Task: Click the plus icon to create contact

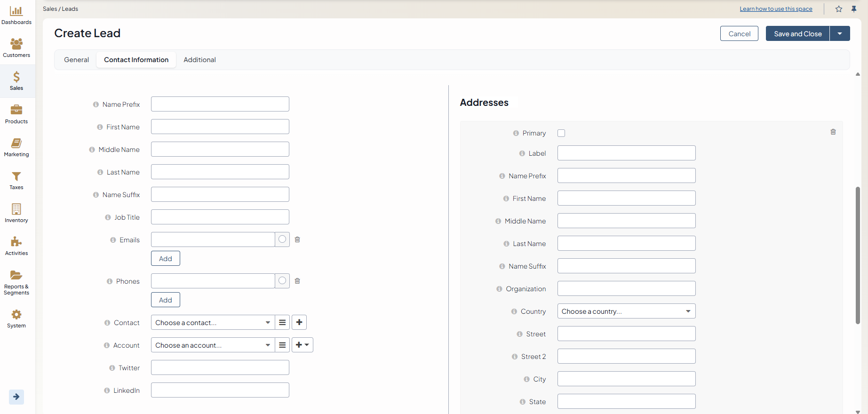Action: point(299,322)
